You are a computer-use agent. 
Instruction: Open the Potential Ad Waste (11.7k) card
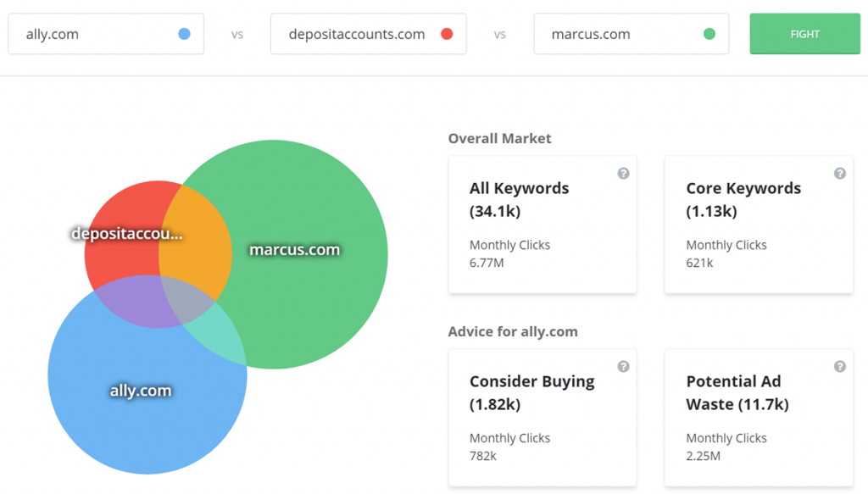click(x=759, y=419)
